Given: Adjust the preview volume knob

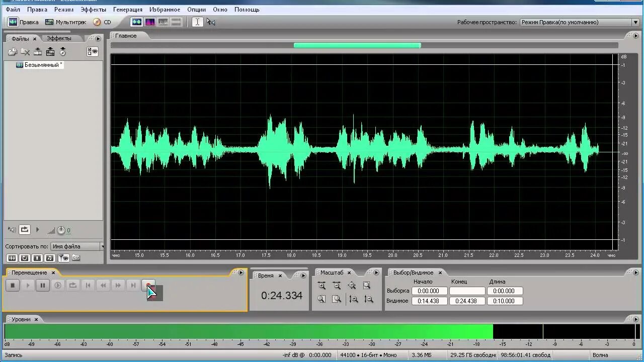Looking at the screenshot, I should (x=61, y=230).
